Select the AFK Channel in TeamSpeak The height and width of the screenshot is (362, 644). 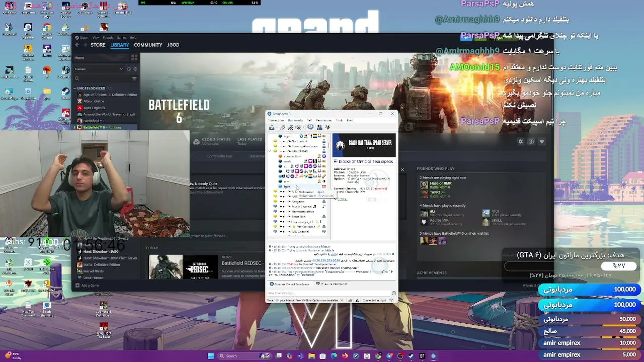click(298, 232)
